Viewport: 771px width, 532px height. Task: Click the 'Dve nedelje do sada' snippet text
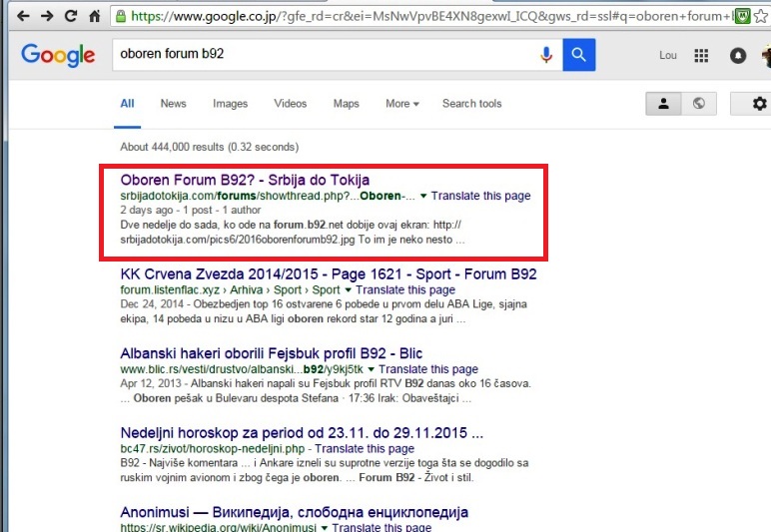coord(292,233)
